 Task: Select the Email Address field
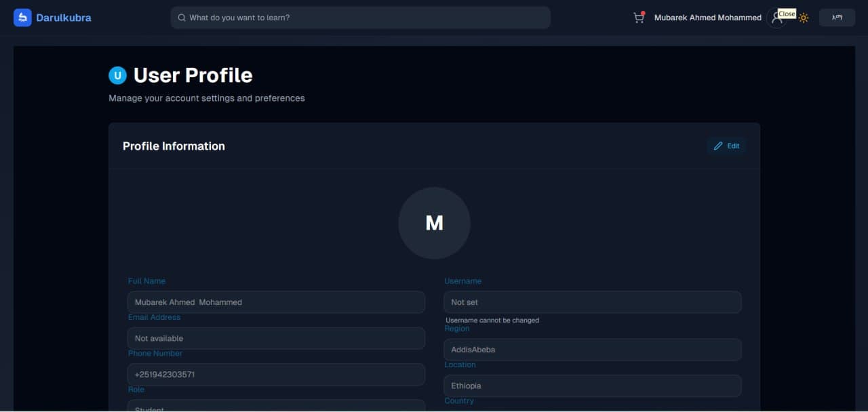[x=276, y=338]
